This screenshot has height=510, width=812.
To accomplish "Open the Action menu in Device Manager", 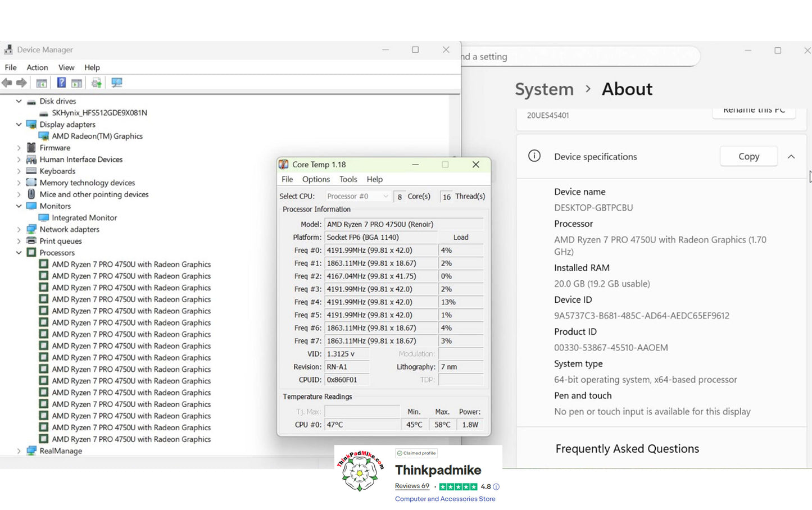I will click(x=37, y=67).
